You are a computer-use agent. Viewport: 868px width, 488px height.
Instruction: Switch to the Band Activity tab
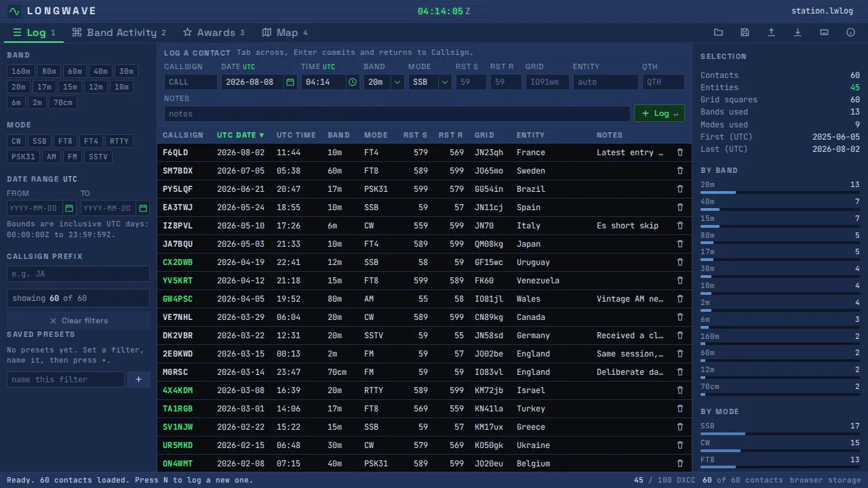point(119,33)
